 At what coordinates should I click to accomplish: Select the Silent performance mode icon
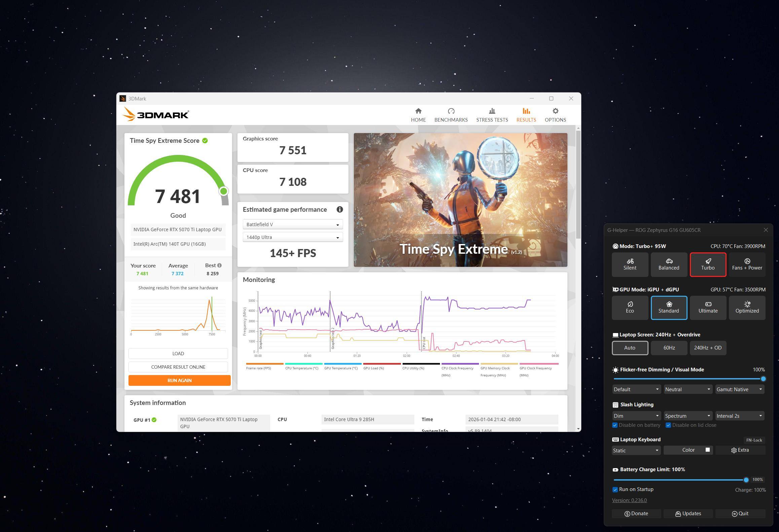(630, 261)
